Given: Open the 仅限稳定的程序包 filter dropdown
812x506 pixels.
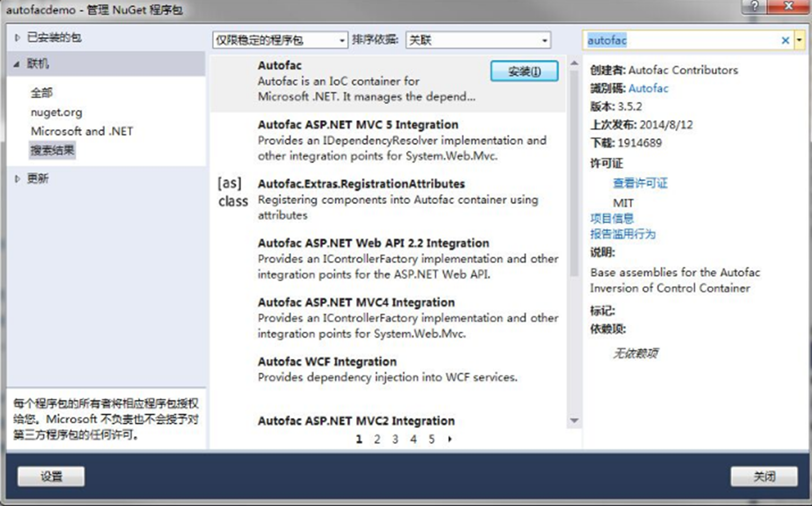Looking at the screenshot, I should (x=280, y=40).
